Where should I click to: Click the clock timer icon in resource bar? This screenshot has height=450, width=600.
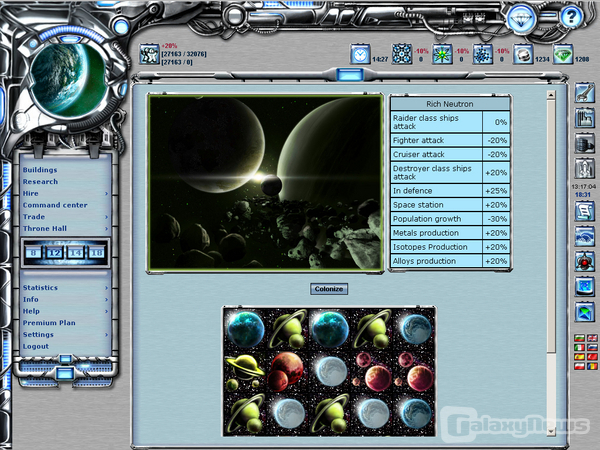coord(359,54)
